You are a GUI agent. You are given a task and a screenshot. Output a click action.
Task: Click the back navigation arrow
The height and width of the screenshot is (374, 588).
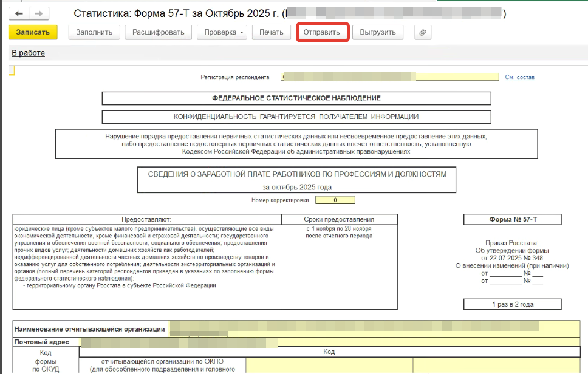(20, 13)
